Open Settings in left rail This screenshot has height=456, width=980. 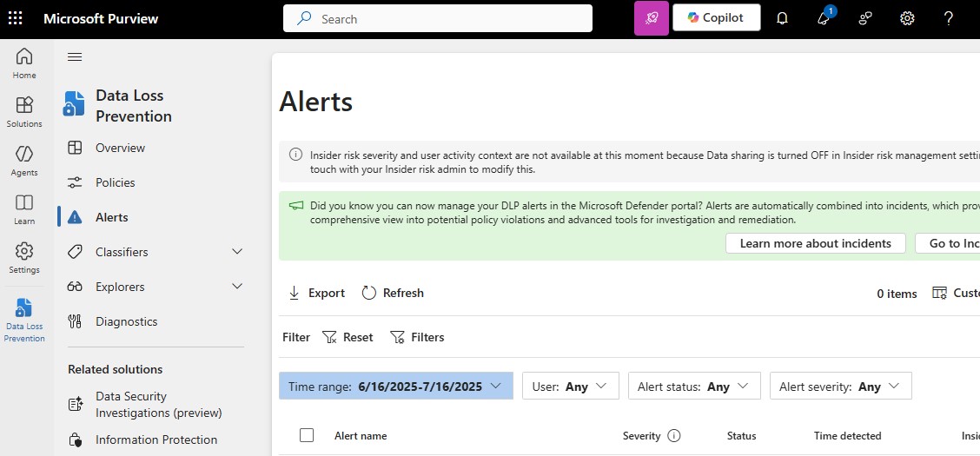(24, 258)
